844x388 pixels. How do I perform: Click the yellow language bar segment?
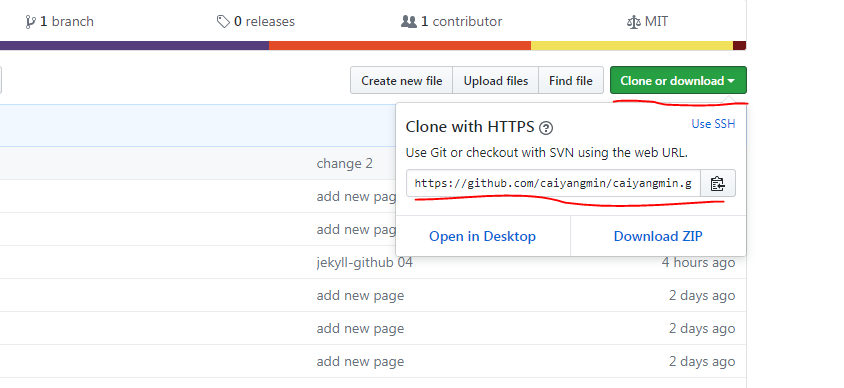pyautogui.click(x=632, y=46)
